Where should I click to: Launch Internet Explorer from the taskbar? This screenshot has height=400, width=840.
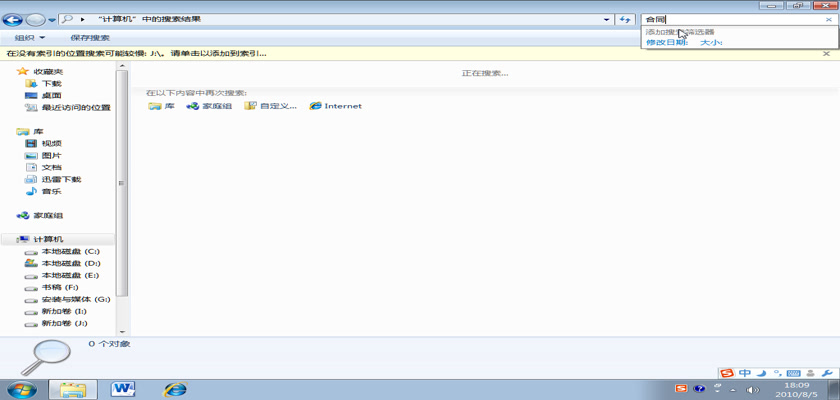pos(175,388)
